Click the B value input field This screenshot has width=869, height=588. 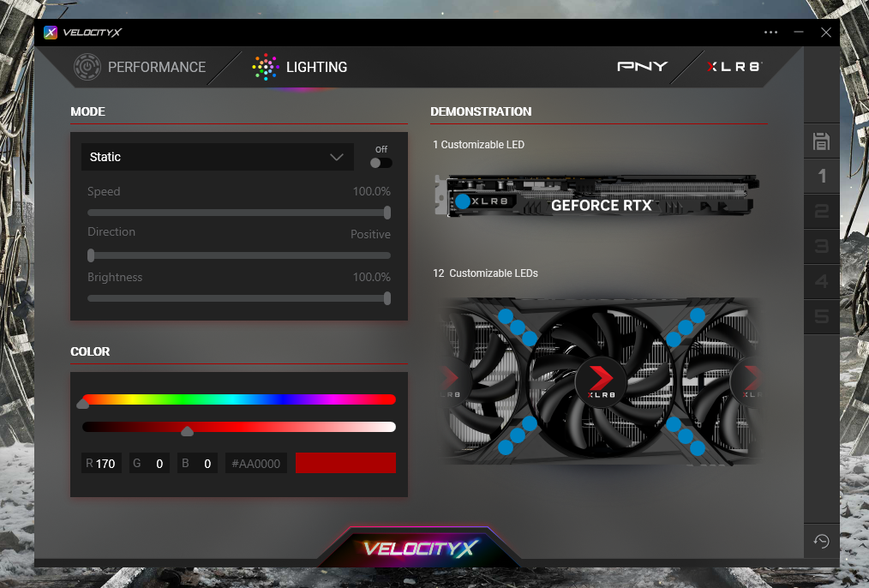click(197, 464)
